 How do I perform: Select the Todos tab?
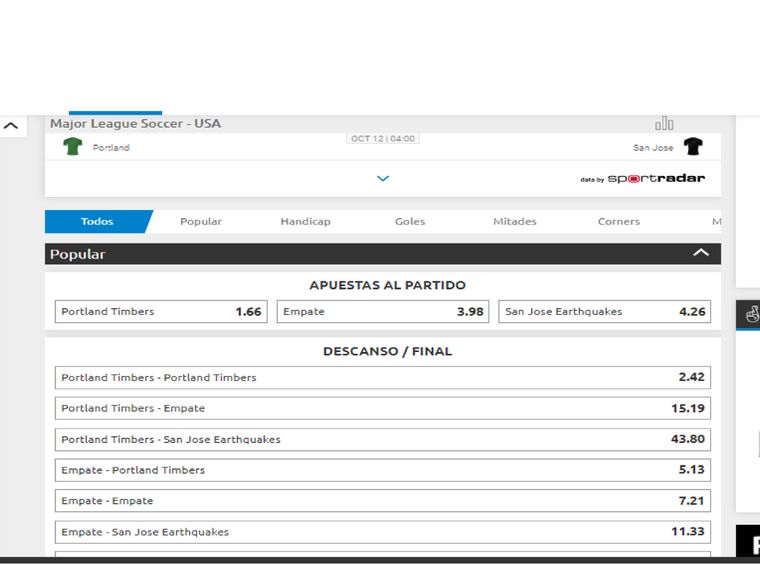[97, 221]
